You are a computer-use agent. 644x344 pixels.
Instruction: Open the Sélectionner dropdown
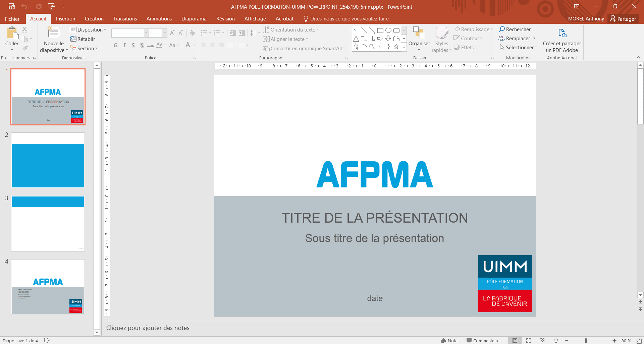518,48
